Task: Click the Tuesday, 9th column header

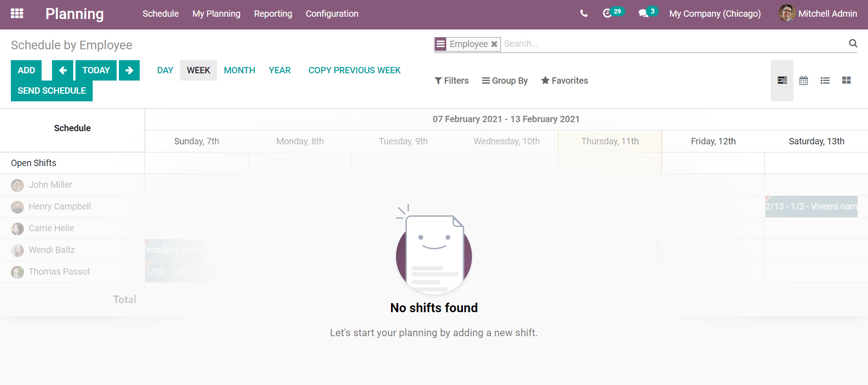Action: point(403,141)
